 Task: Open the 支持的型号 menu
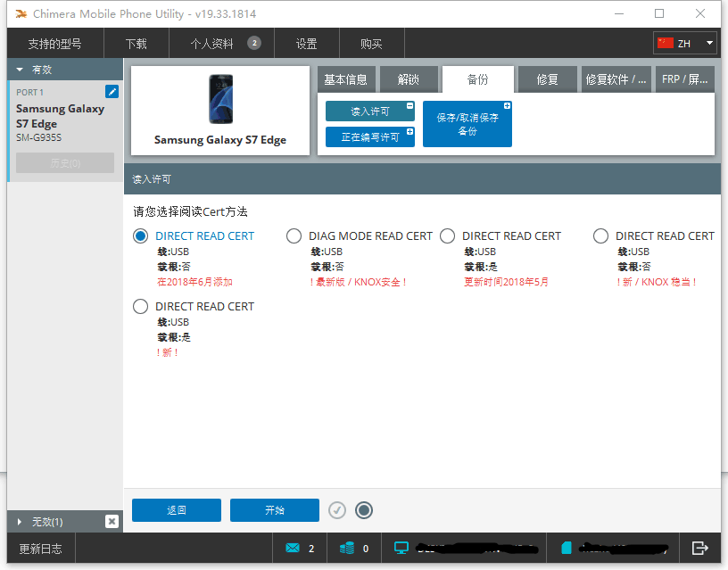(x=54, y=44)
